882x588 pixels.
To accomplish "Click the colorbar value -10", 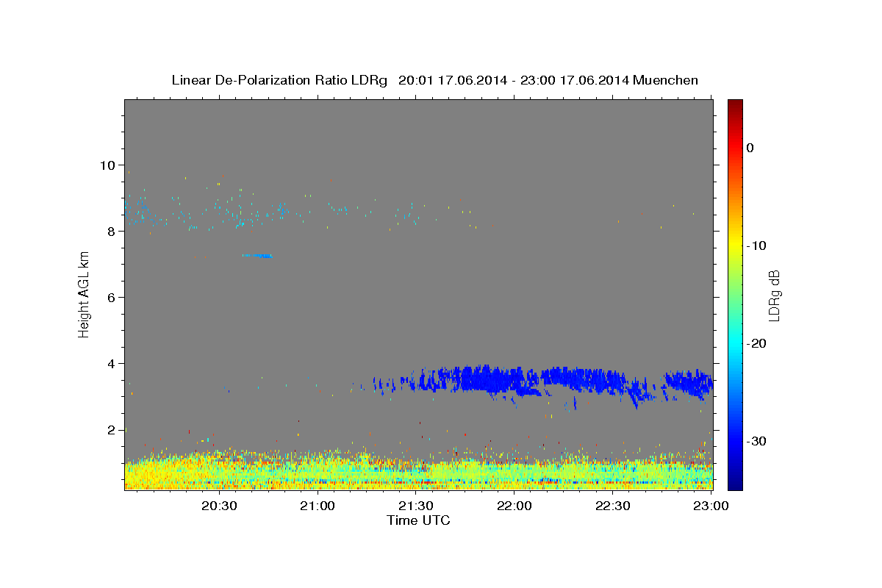I will (x=757, y=245).
